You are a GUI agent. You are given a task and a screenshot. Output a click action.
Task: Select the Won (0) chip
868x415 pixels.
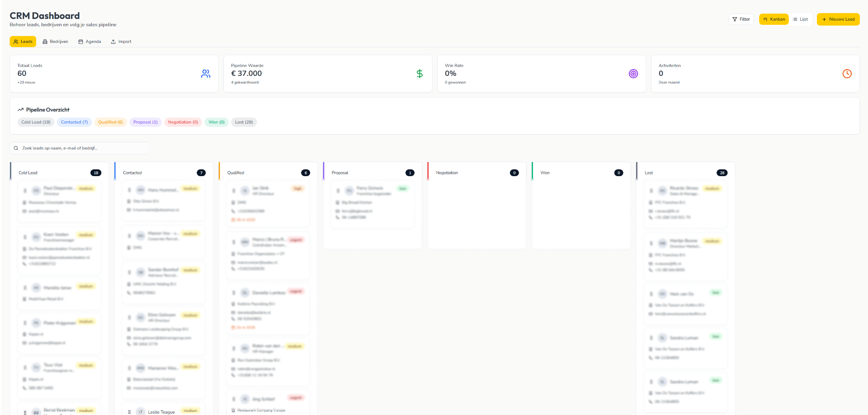[217, 122]
